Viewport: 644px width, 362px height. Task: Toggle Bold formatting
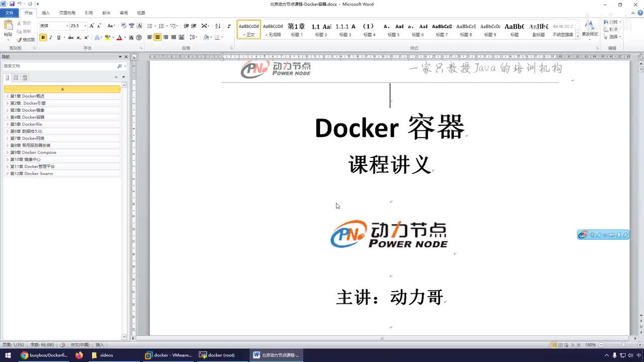[x=43, y=37]
